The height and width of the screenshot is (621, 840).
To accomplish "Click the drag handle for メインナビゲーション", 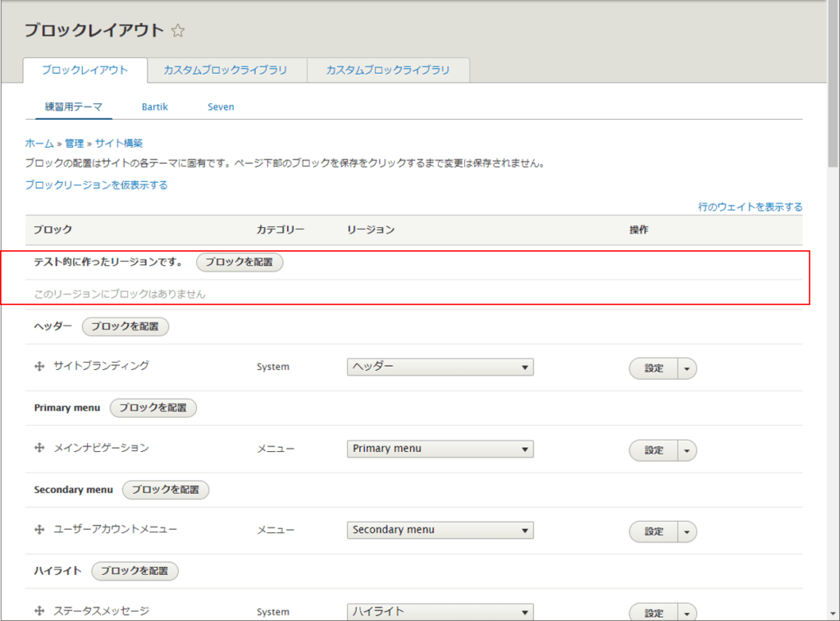I will [39, 449].
